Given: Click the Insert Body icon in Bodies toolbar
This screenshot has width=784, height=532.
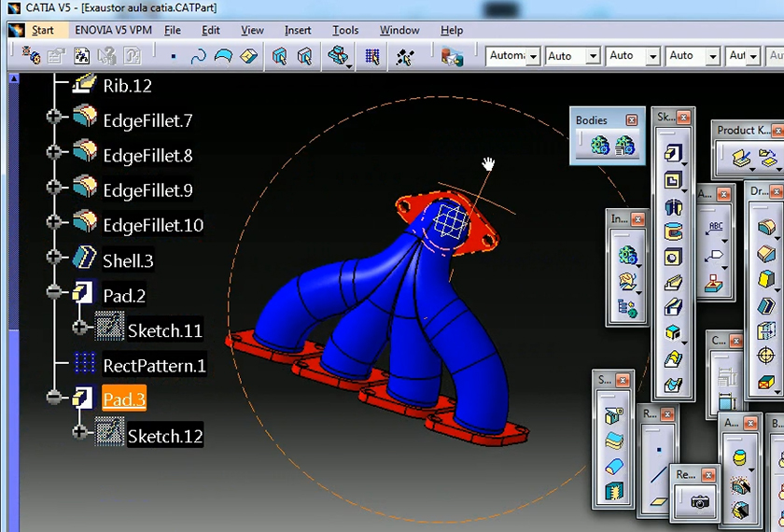Looking at the screenshot, I should 600,146.
